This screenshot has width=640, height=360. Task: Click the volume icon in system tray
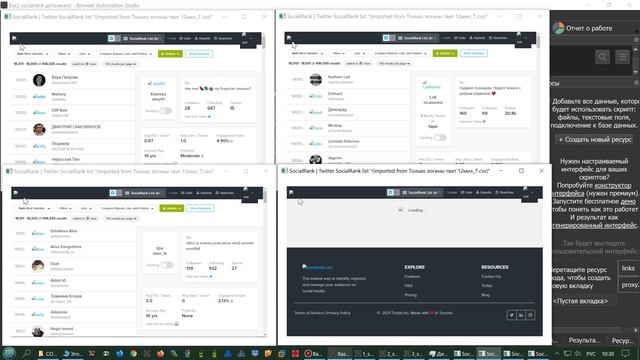click(578, 353)
